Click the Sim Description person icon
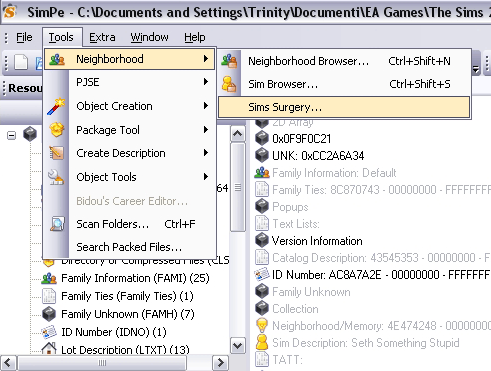 tap(262, 343)
